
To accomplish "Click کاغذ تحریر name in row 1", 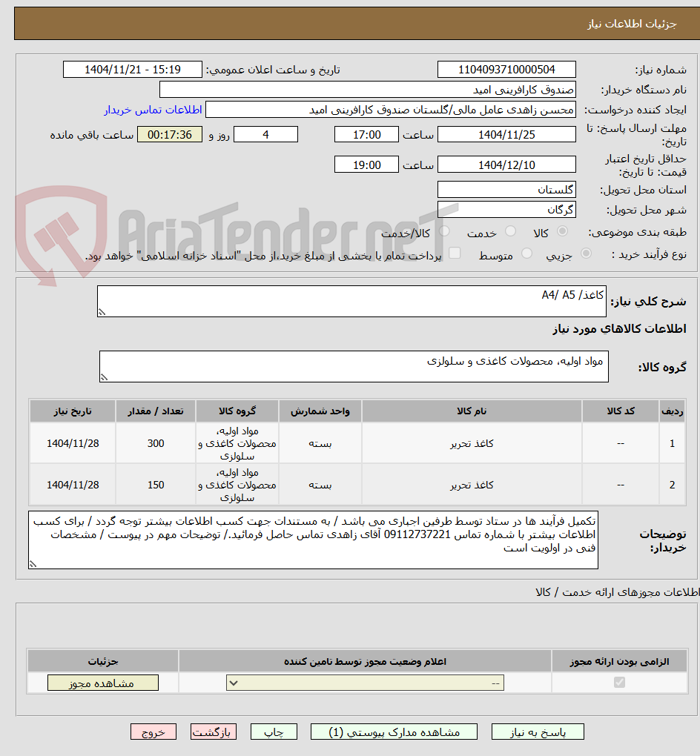I will pyautogui.click(x=472, y=443).
